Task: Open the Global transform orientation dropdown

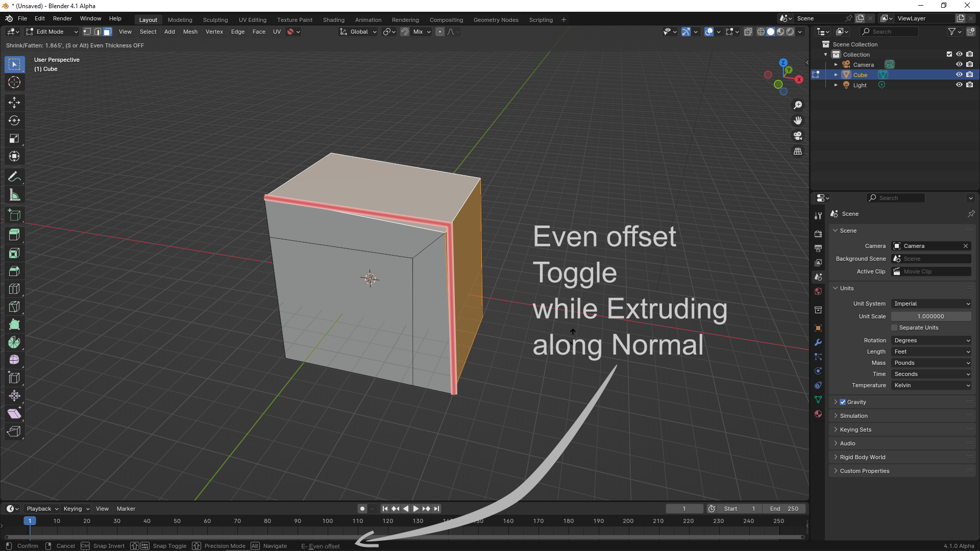Action: pos(358,32)
